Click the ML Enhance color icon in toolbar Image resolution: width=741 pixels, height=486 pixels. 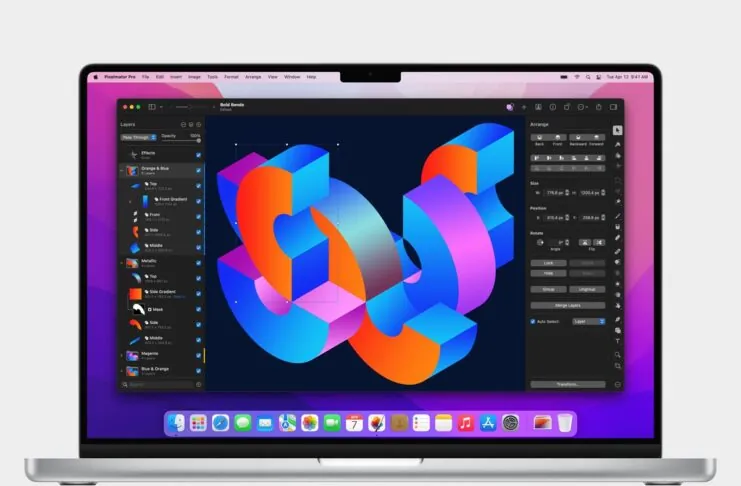tap(509, 107)
